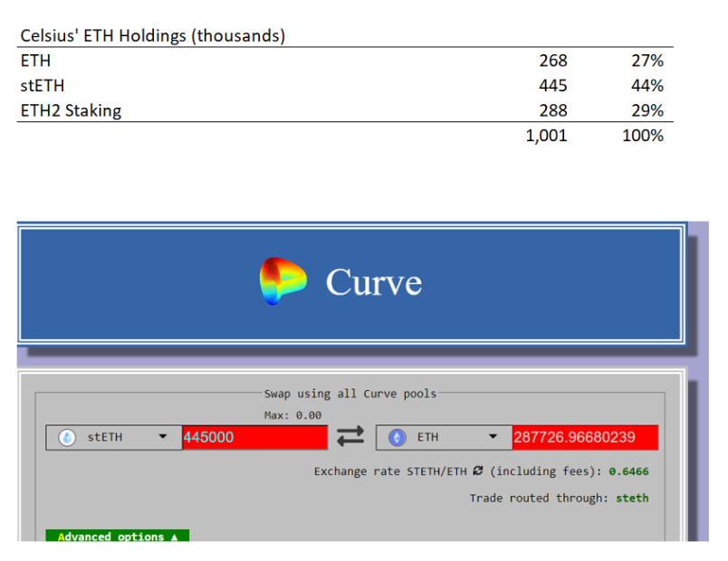Collapse the Advanced options section
This screenshot has height=561, width=728.
(x=118, y=536)
